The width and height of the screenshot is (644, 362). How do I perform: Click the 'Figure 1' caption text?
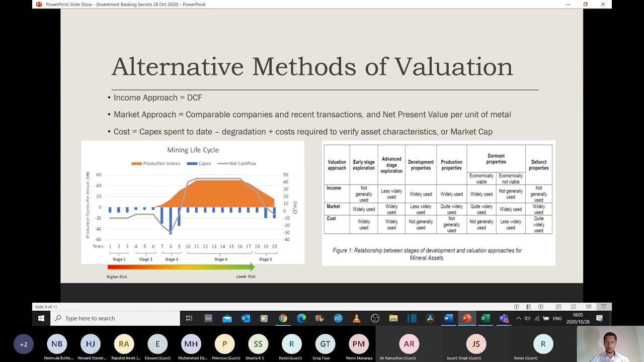427,254
